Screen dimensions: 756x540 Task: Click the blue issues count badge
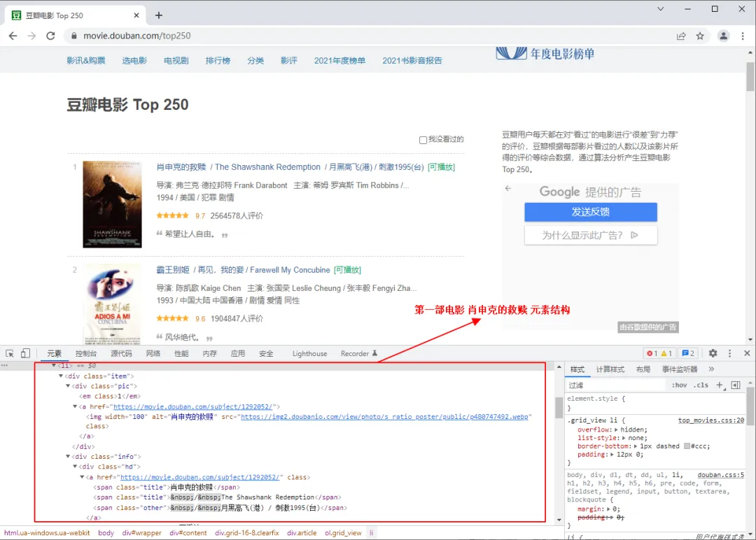(688, 353)
